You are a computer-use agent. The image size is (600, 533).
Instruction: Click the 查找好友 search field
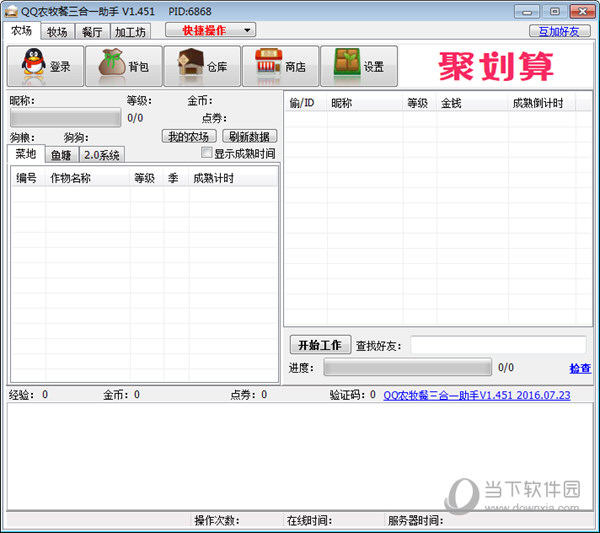[498, 345]
